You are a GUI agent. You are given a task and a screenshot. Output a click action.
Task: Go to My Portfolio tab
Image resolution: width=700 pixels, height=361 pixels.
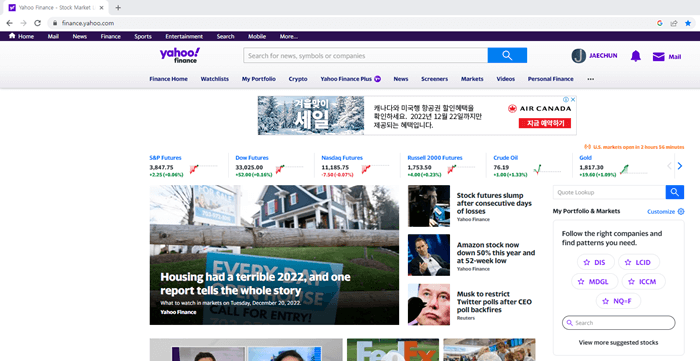point(259,79)
